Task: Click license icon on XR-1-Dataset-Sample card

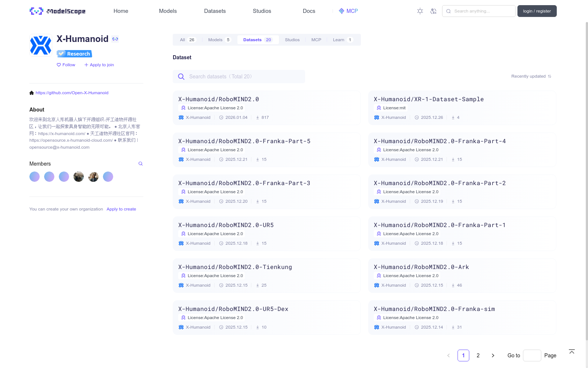Action: coord(379,108)
